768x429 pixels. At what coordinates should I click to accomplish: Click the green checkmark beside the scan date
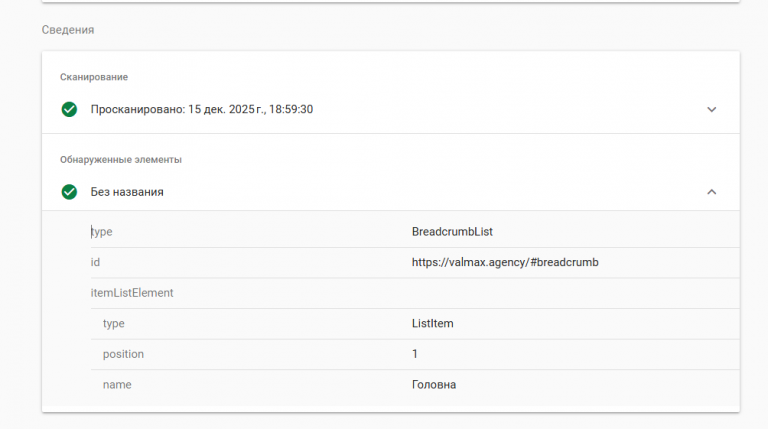[69, 109]
